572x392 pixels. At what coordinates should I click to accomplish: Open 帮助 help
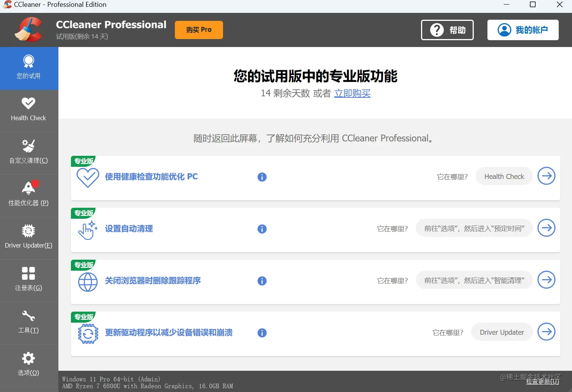447,30
